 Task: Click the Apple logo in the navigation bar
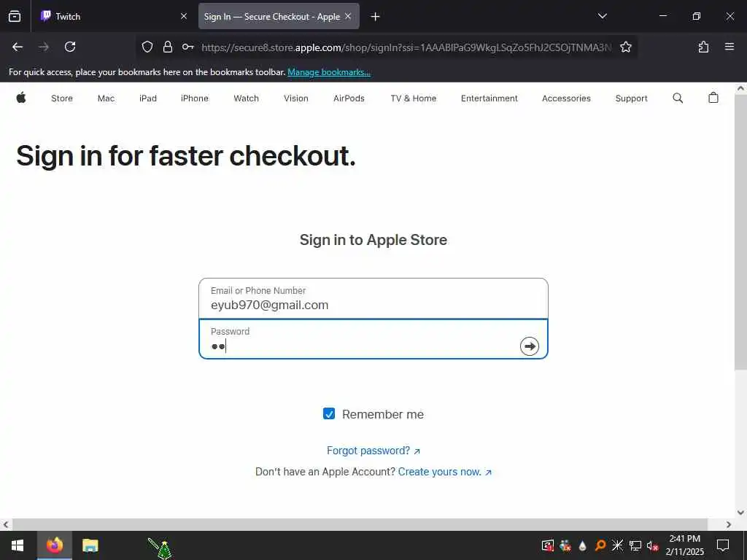[x=21, y=98]
